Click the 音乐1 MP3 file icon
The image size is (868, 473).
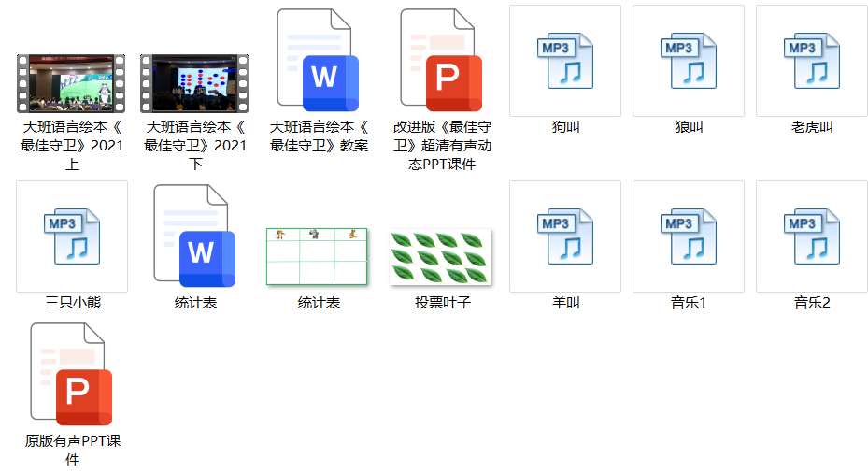tap(689, 236)
